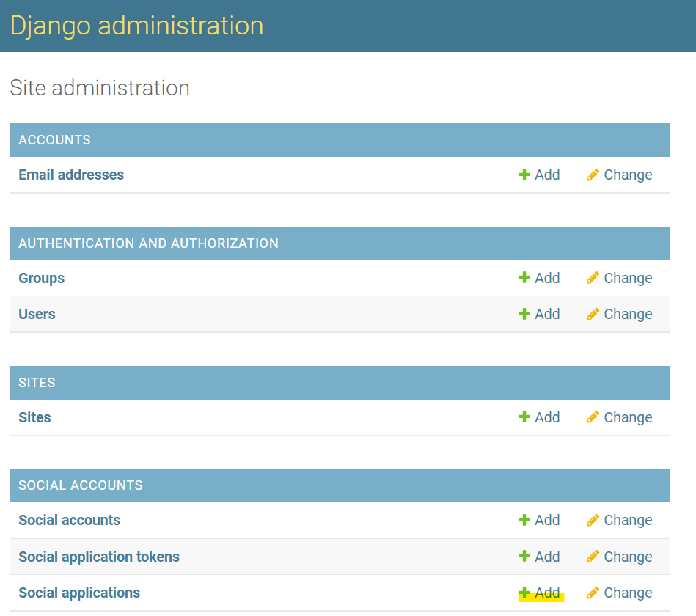Screen dimensions: 696x616
Task: Open the Social Accounts section header
Action: [x=81, y=485]
